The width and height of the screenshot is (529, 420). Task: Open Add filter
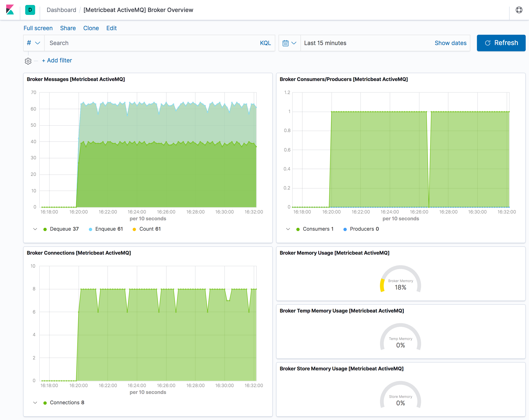click(x=57, y=60)
